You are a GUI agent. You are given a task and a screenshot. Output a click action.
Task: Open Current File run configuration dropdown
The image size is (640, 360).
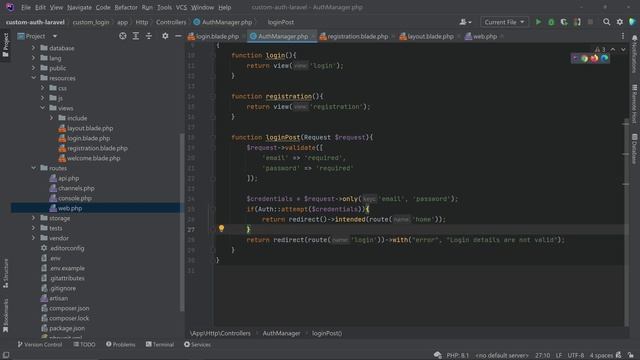click(504, 22)
